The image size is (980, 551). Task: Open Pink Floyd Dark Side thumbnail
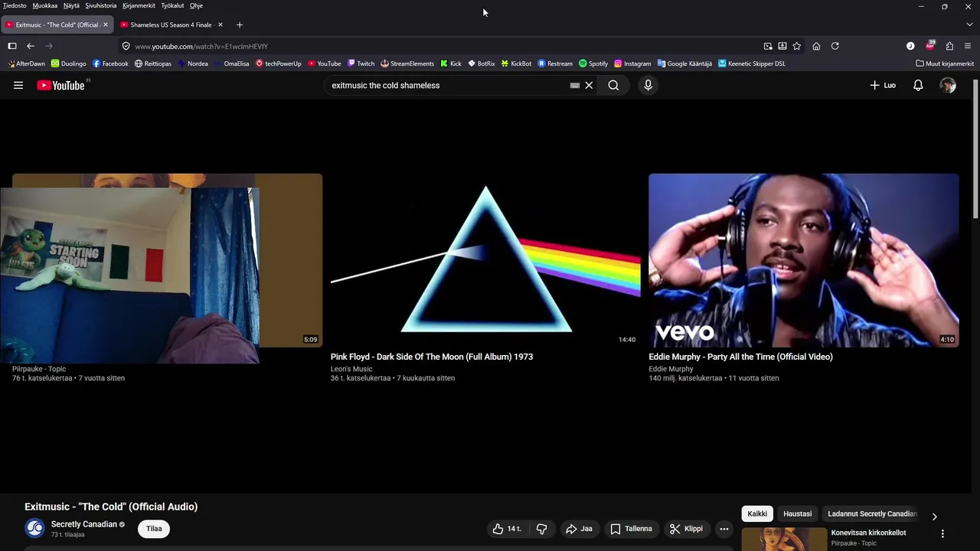(x=485, y=260)
